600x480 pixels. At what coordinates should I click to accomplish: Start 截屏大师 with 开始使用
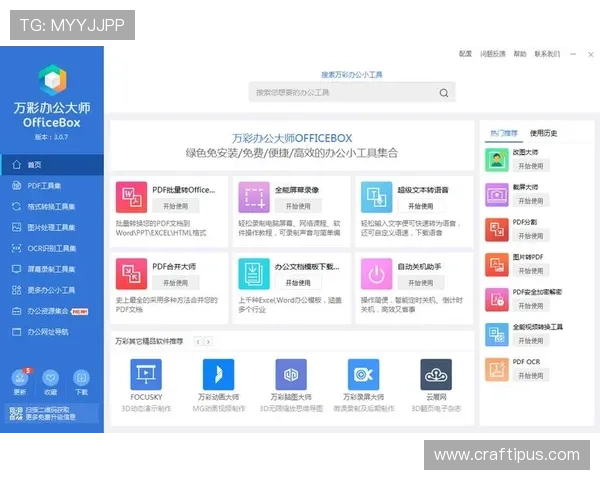click(531, 201)
